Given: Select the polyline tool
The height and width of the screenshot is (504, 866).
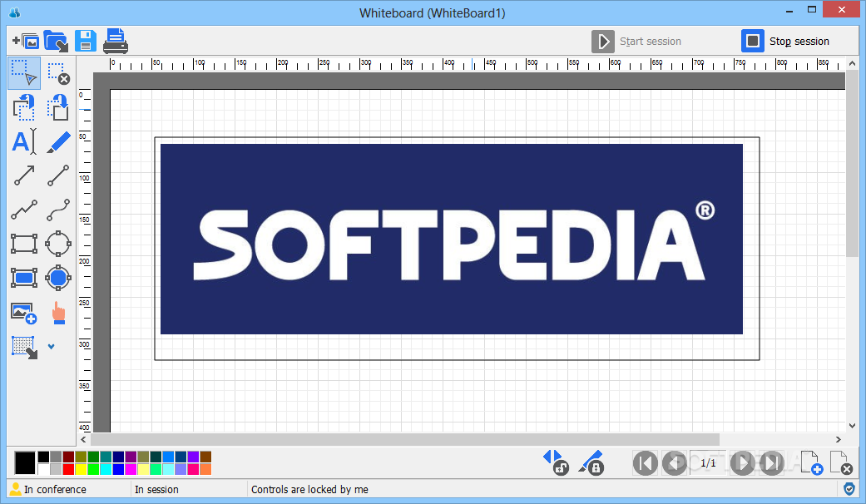Looking at the screenshot, I should pos(24,210).
